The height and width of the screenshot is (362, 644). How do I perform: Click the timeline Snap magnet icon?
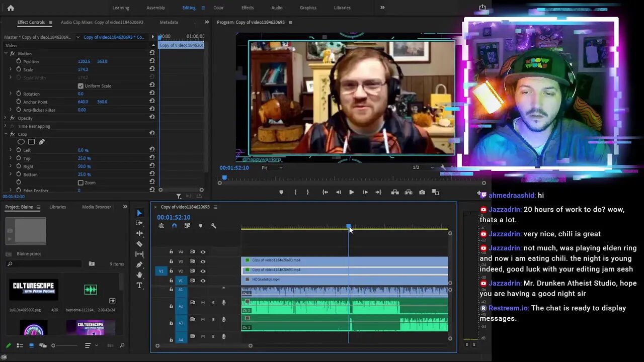[x=174, y=226]
